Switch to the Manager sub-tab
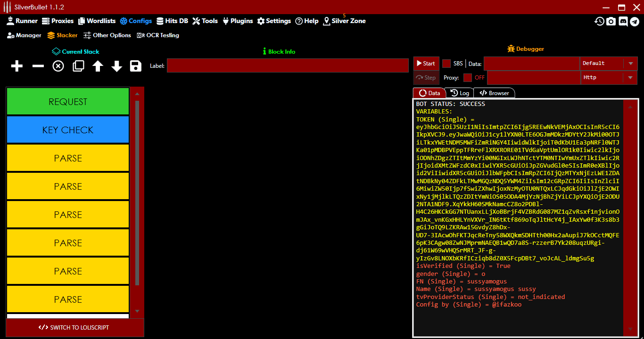 point(24,35)
